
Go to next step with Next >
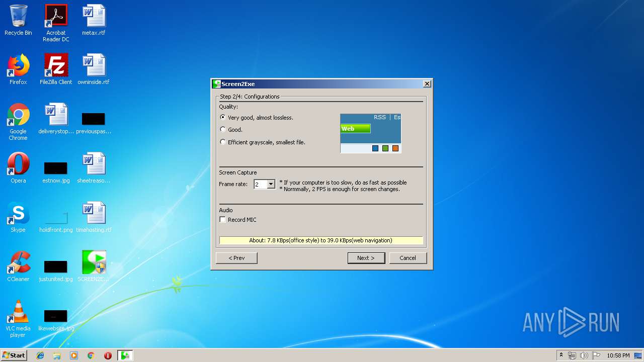click(366, 258)
